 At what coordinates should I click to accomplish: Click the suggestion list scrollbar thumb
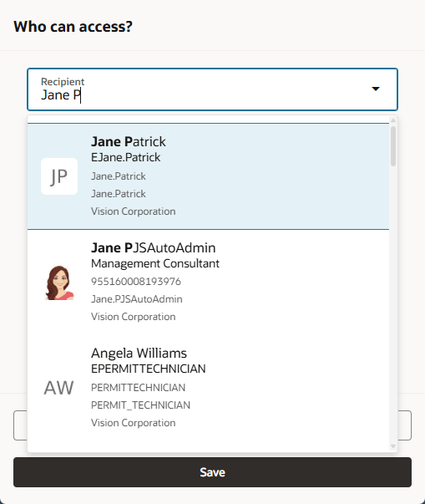(393, 146)
